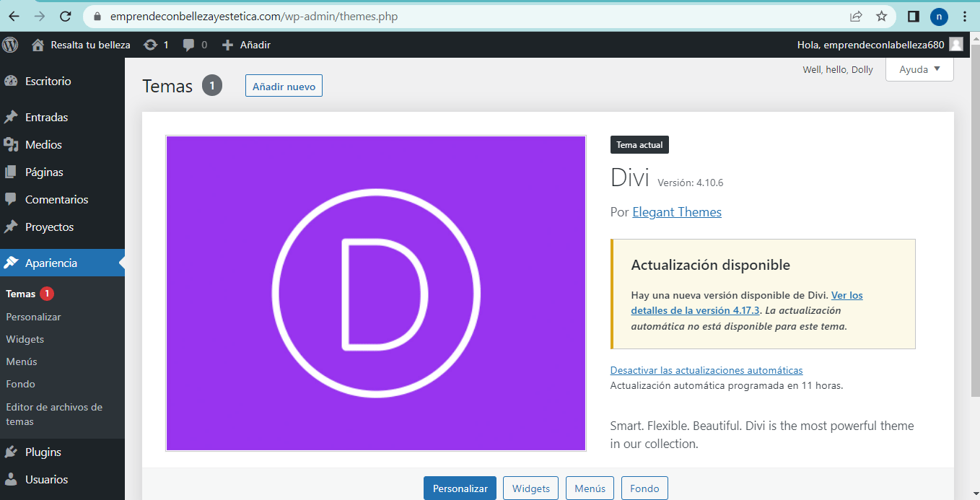The height and width of the screenshot is (500, 980).
Task: Click the Páginas pages icon
Action: [11, 172]
